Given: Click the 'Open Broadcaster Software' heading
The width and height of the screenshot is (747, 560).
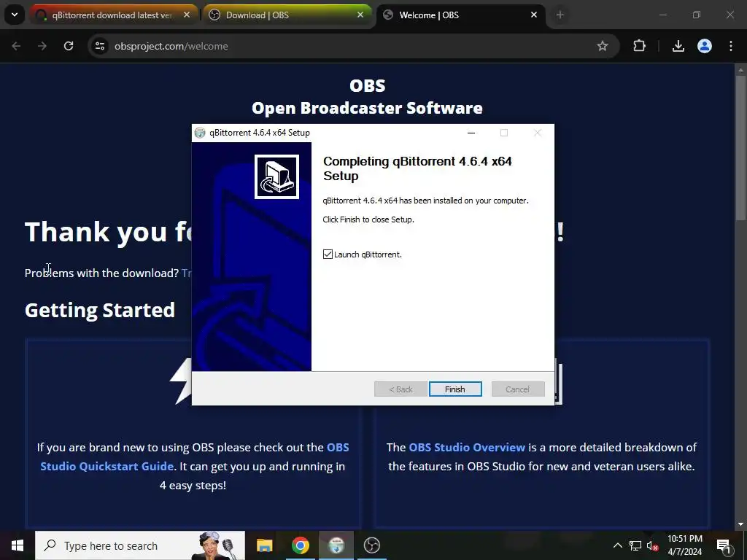Looking at the screenshot, I should point(367,108).
